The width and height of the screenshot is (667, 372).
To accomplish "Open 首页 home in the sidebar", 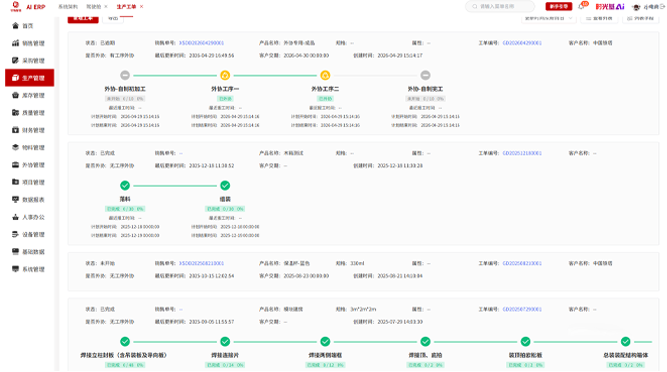I will tap(28, 26).
